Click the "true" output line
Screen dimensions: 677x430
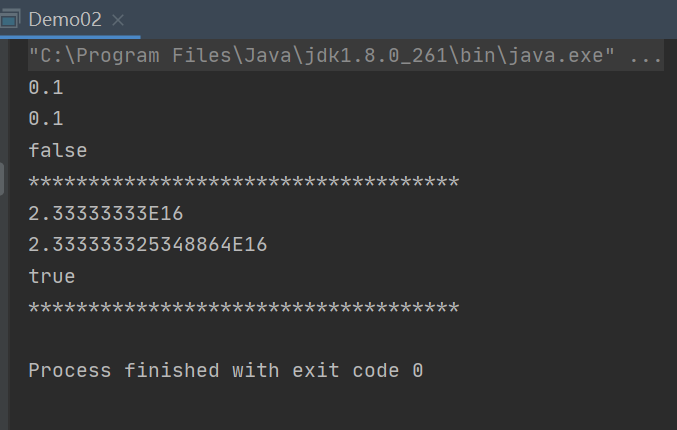coord(52,276)
